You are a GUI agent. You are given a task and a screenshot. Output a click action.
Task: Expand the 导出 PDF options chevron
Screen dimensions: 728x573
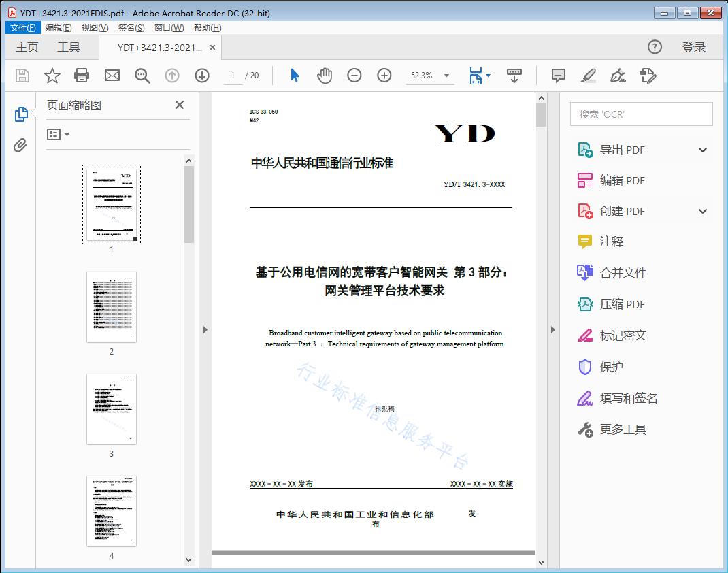point(703,149)
